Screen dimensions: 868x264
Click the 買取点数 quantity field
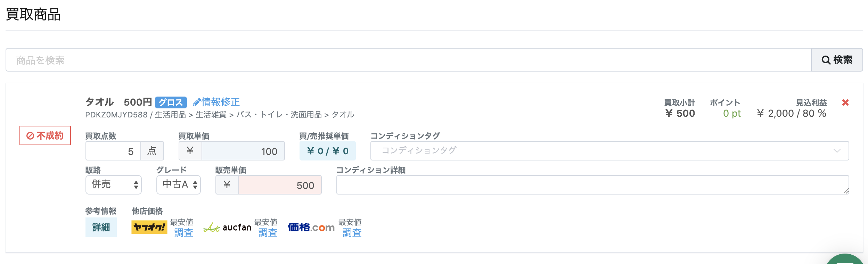[113, 151]
